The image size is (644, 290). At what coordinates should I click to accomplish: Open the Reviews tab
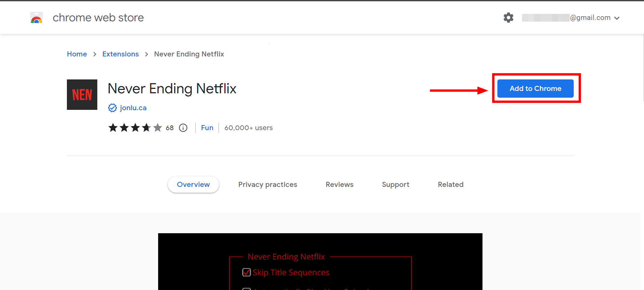click(x=340, y=185)
